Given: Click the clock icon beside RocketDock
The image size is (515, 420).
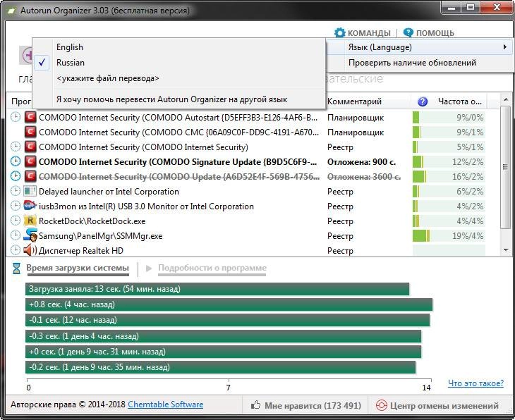Looking at the screenshot, I should [16, 221].
